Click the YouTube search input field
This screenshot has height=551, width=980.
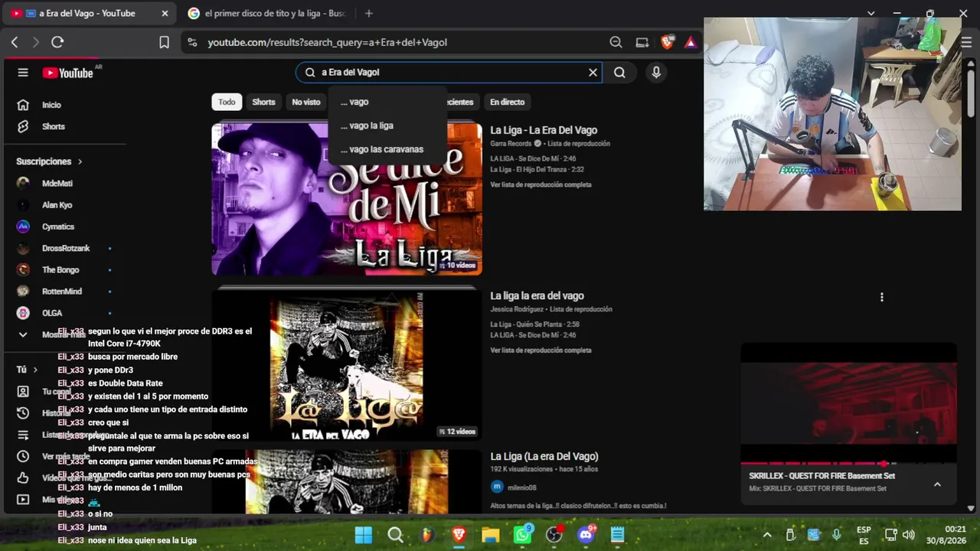coord(448,72)
